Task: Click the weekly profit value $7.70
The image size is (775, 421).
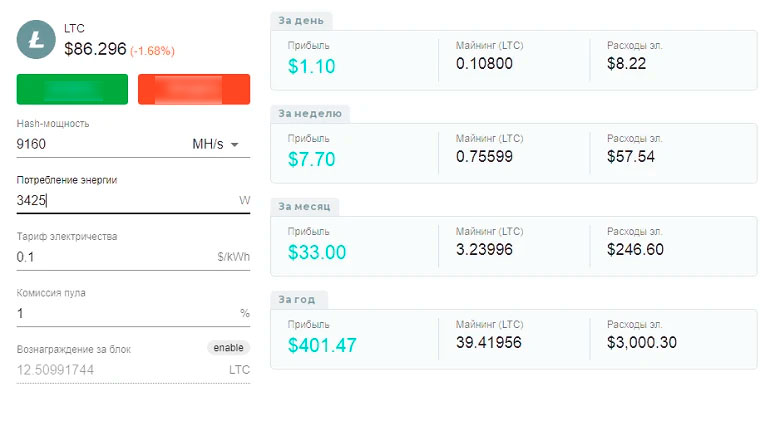Action: point(311,159)
